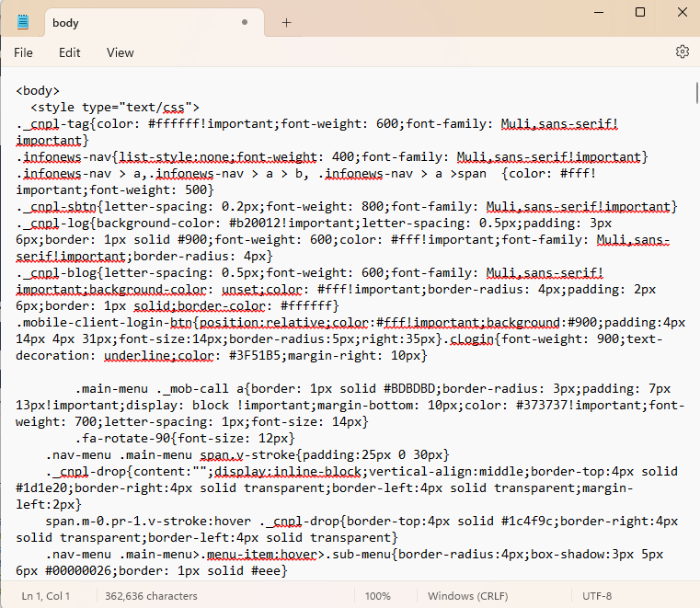The image size is (700, 608).
Task: Click the '#00000026' shadow color text
Action: pos(78,570)
